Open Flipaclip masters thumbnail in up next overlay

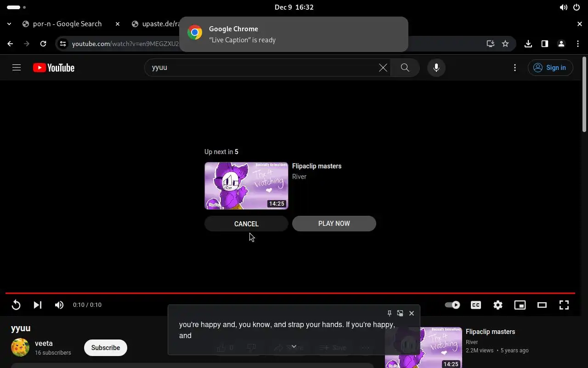pos(246,185)
